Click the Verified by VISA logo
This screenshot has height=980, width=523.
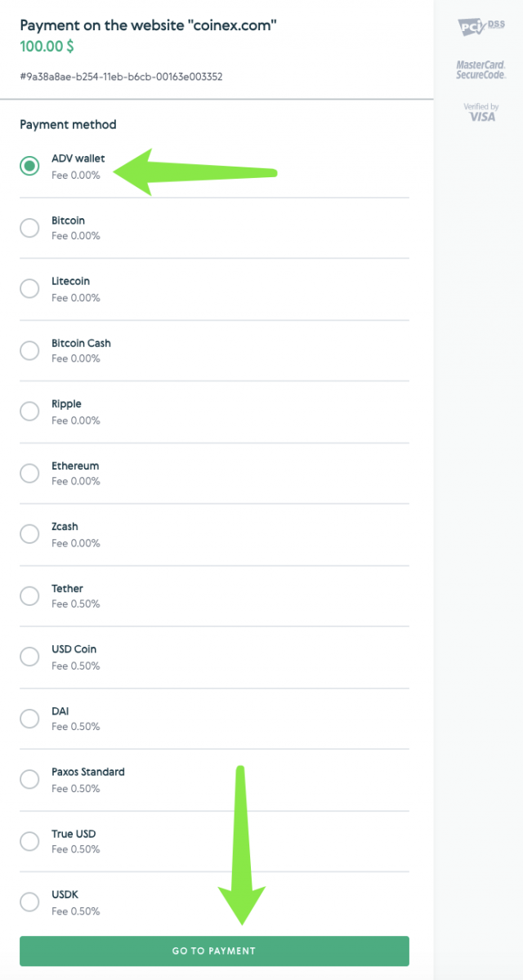pyautogui.click(x=482, y=113)
